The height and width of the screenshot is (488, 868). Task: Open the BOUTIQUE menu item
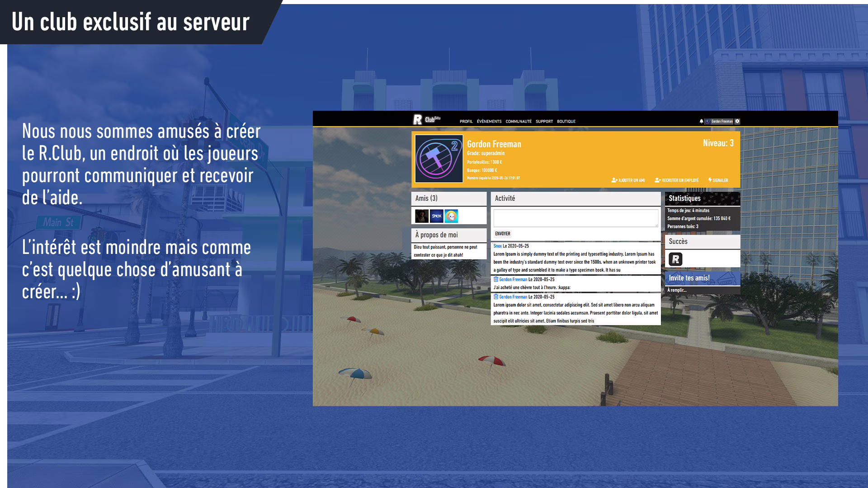coord(566,122)
